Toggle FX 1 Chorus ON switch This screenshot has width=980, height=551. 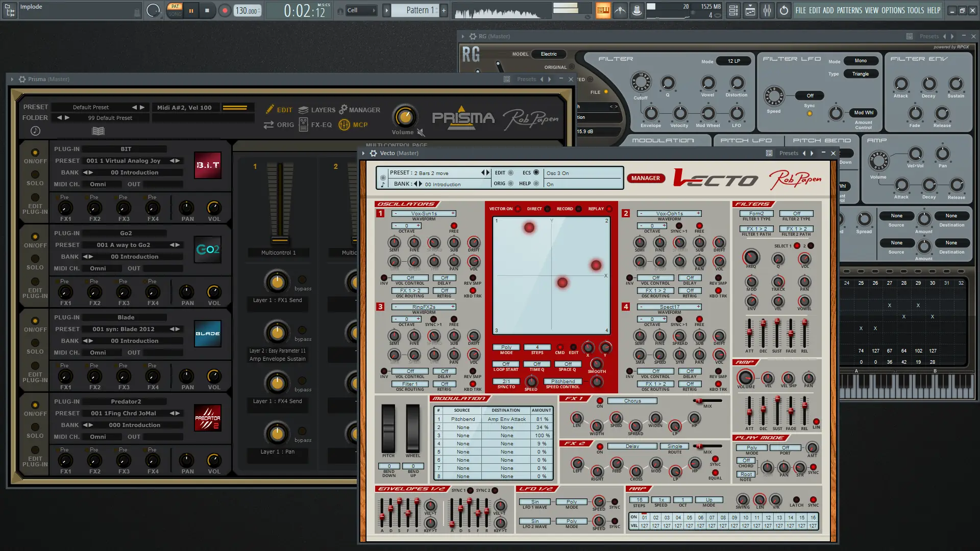click(x=600, y=401)
